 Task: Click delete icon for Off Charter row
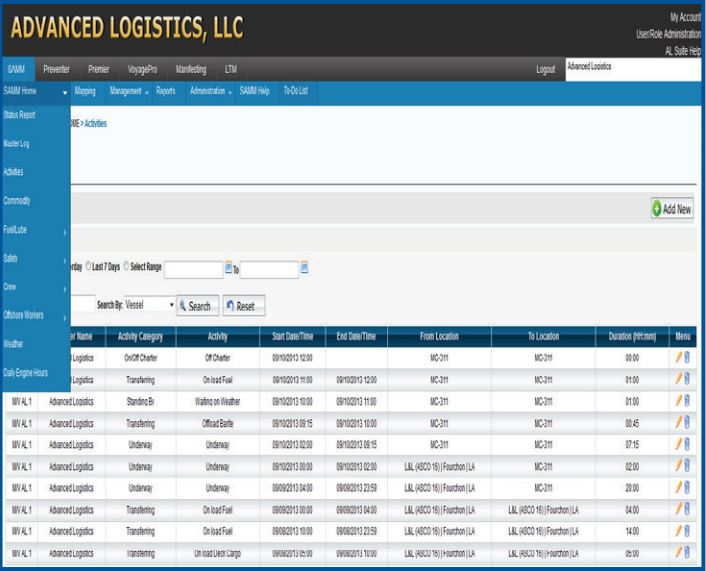click(x=687, y=356)
